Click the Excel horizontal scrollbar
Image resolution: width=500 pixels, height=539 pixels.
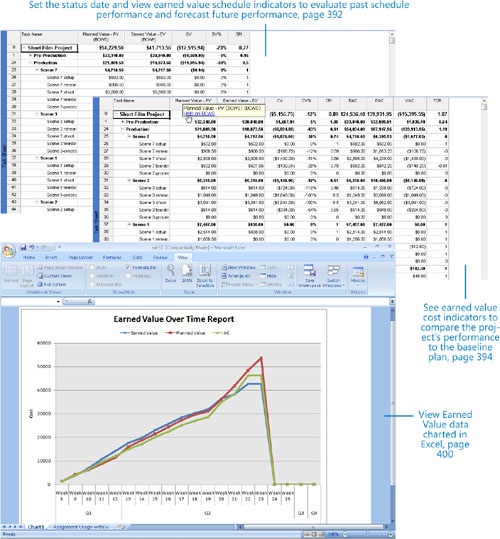click(313, 527)
